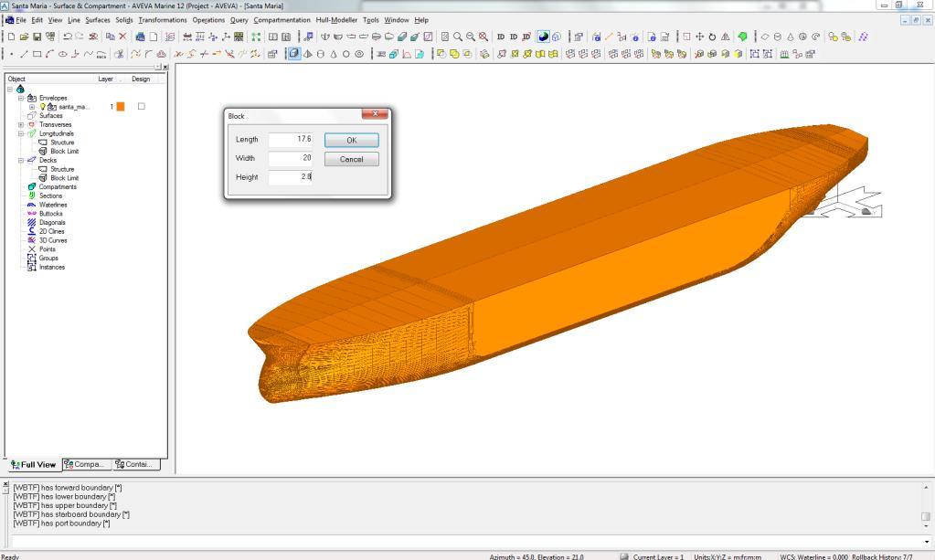Click the Width input field
Image resolution: width=935 pixels, height=560 pixels.
point(291,158)
